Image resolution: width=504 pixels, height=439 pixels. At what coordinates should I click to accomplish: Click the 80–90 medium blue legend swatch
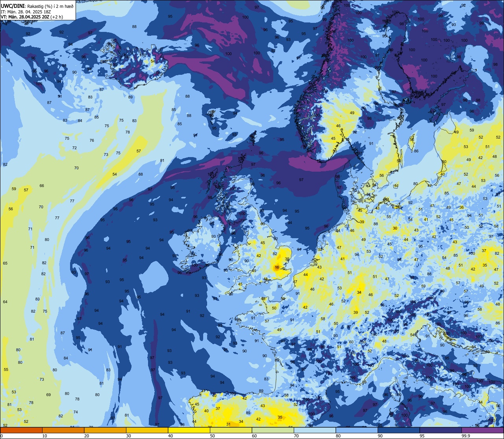(357, 430)
